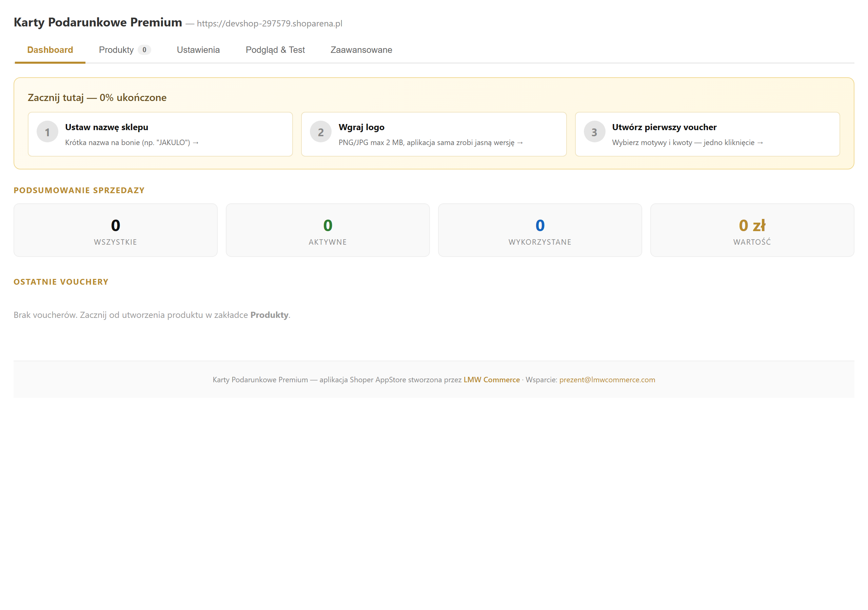
Task: Click the WYKORZYSTANE summary card
Action: (540, 230)
